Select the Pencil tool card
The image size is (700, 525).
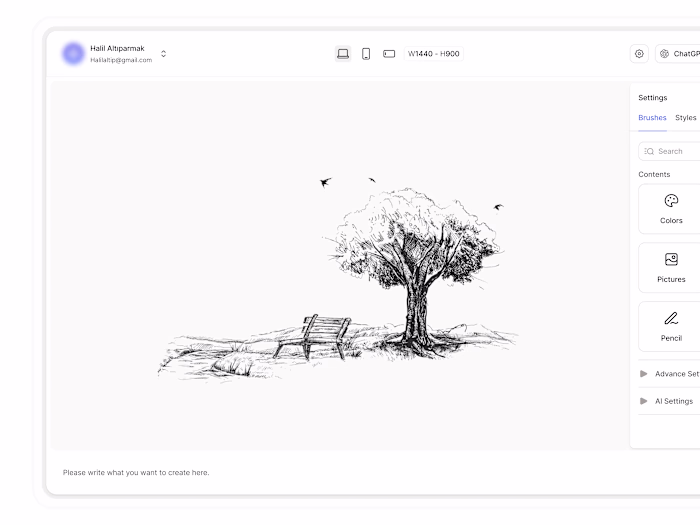[671, 327]
